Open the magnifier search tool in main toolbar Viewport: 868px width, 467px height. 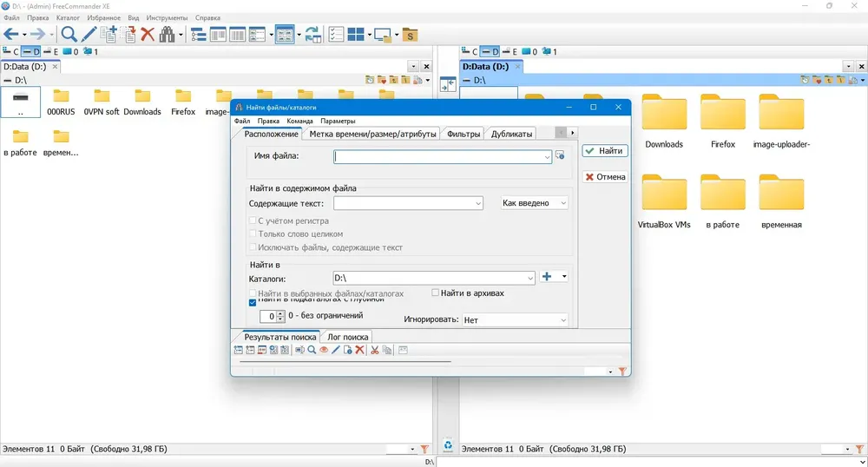[x=69, y=35]
